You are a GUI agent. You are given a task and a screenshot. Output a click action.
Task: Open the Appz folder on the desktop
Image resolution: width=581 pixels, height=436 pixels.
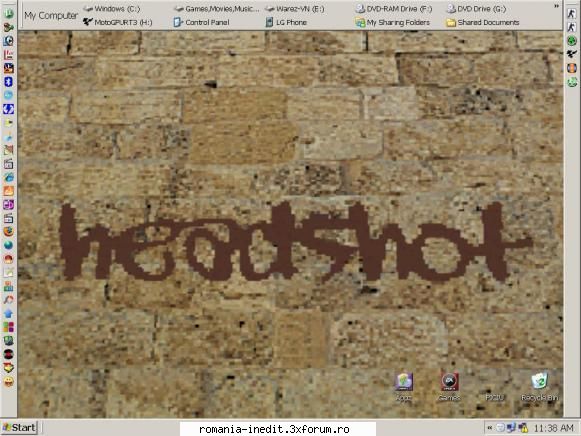pyautogui.click(x=404, y=387)
